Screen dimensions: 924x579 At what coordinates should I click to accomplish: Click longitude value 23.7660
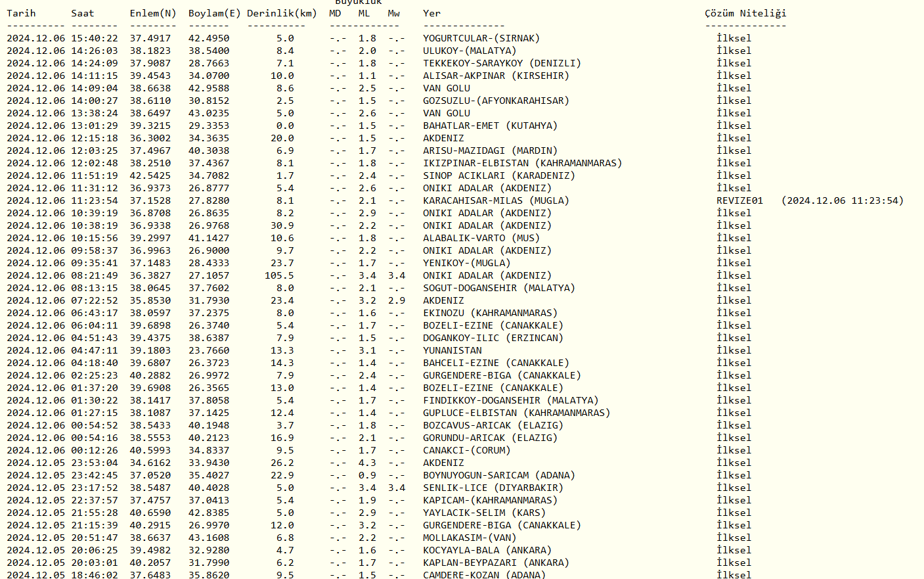pos(209,350)
